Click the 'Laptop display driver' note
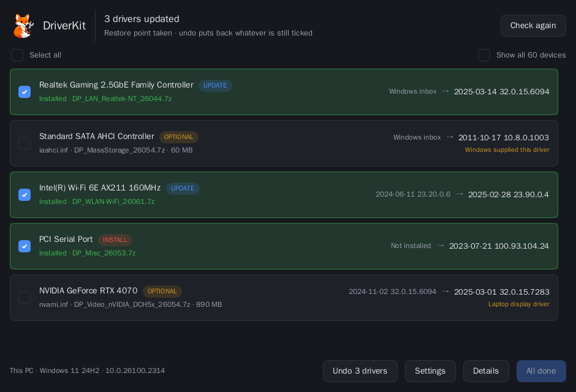 518,304
